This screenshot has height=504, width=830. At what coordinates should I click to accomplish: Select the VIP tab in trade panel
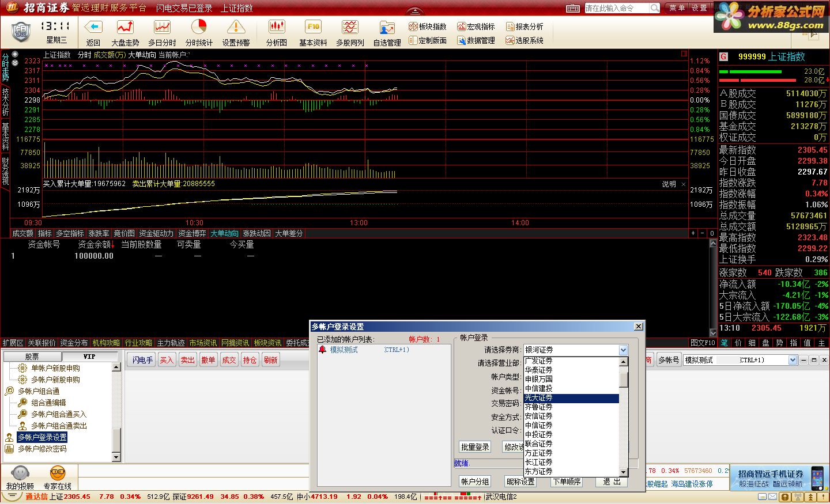[89, 357]
